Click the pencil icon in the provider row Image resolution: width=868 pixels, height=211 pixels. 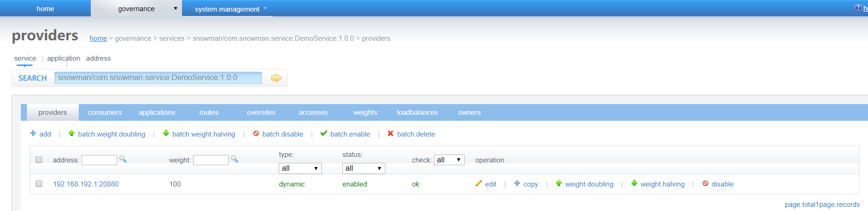(x=478, y=183)
